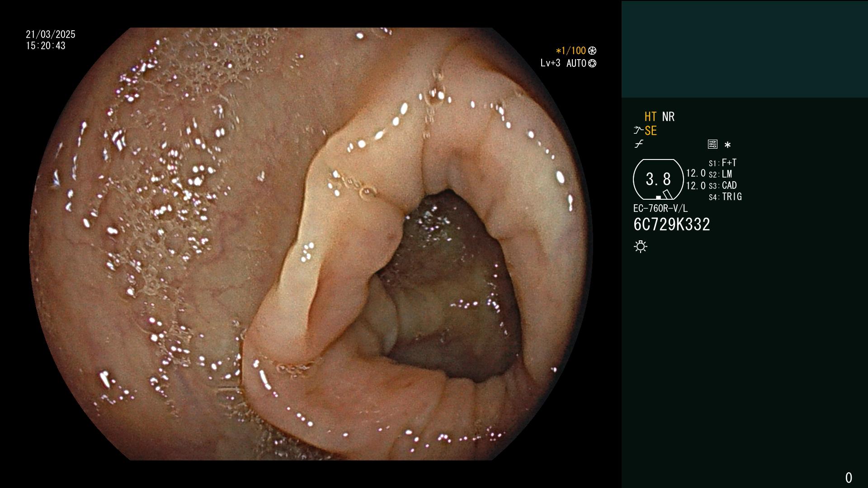Click the lower 12.0 value
868x488 pixels.
(x=696, y=186)
